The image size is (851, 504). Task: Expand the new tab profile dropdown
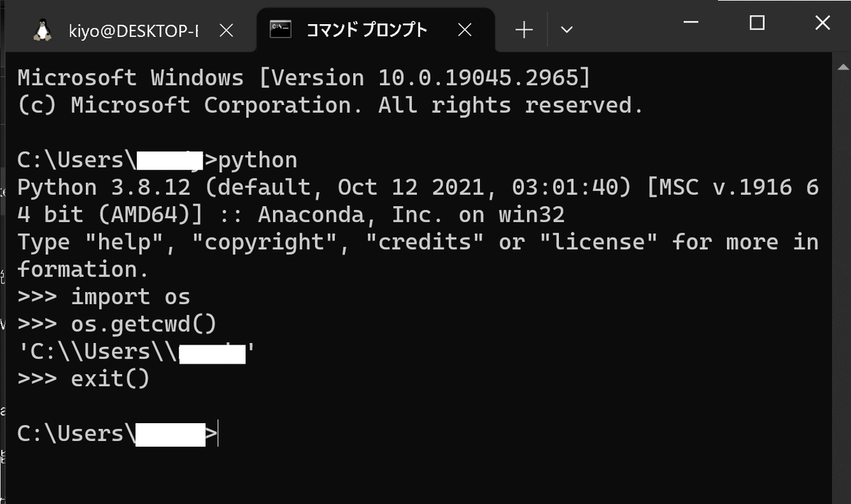567,30
